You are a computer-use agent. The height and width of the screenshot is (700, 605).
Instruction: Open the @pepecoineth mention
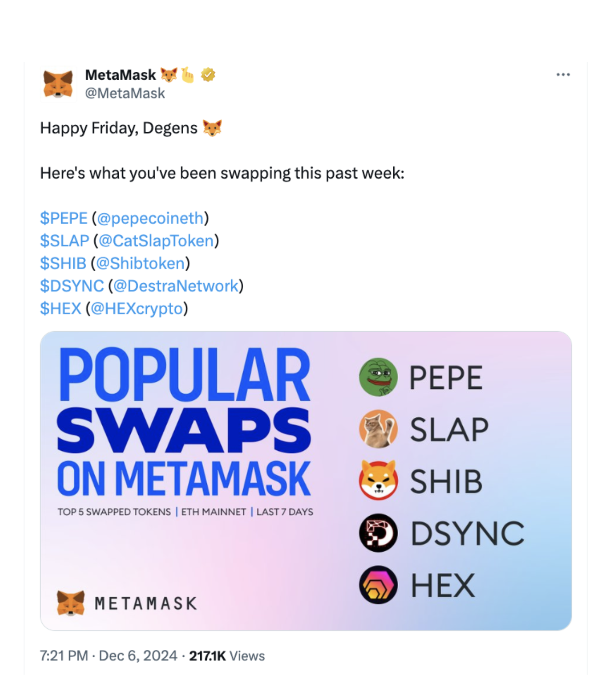point(150,218)
